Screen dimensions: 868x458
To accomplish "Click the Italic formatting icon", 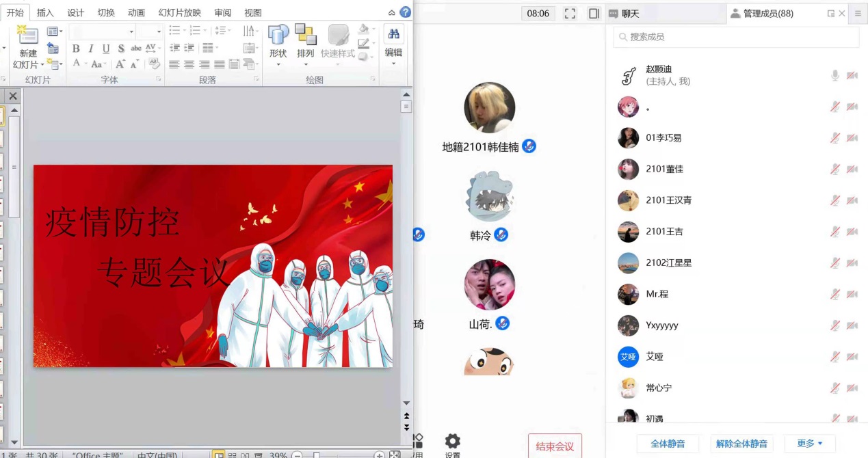I will click(x=91, y=49).
